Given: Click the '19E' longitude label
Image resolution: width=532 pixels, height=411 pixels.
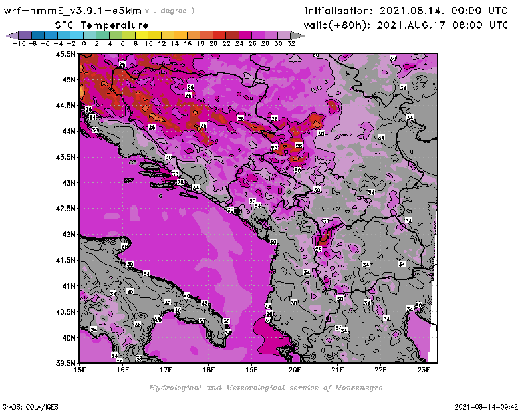Looking at the screenshot, I should click(x=251, y=370).
